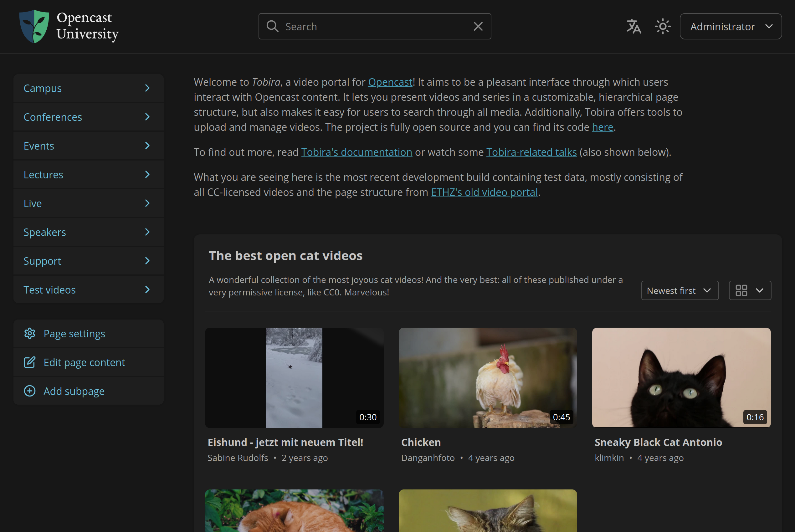
Task: Clear the search with the X icon
Action: coord(478,27)
